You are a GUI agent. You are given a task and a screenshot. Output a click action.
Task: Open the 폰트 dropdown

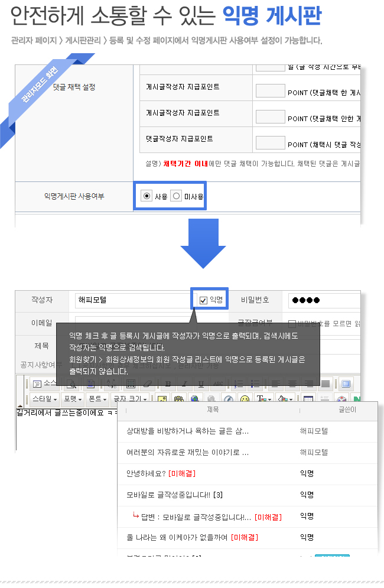coord(97,399)
